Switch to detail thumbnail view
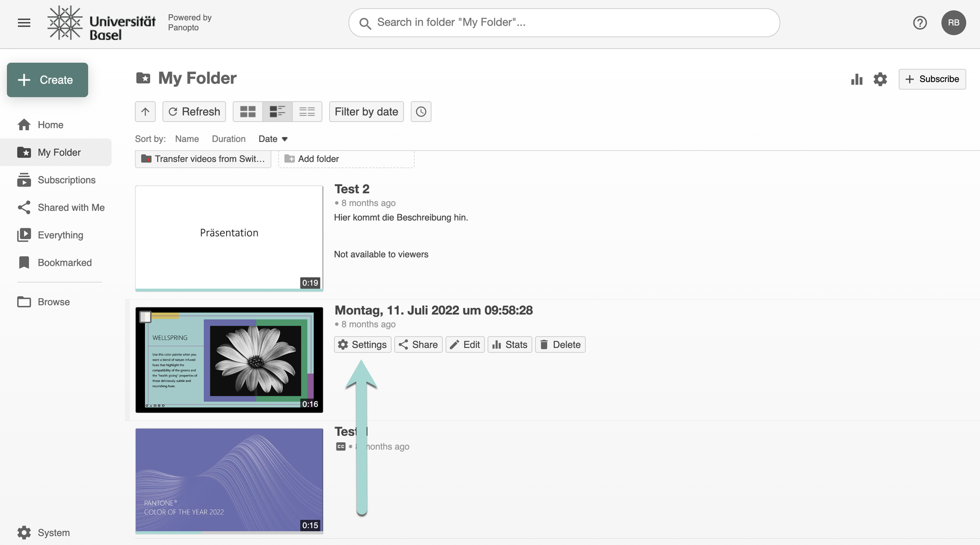 pos(277,112)
